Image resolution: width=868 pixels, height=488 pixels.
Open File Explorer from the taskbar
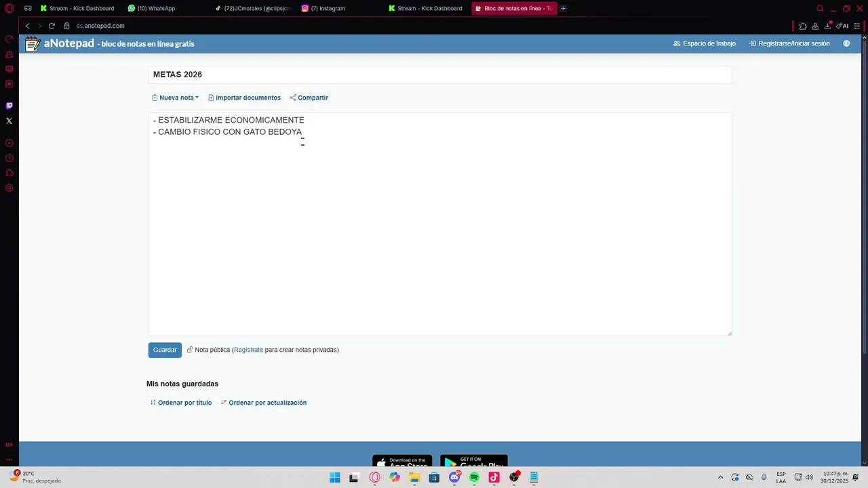[x=414, y=477]
